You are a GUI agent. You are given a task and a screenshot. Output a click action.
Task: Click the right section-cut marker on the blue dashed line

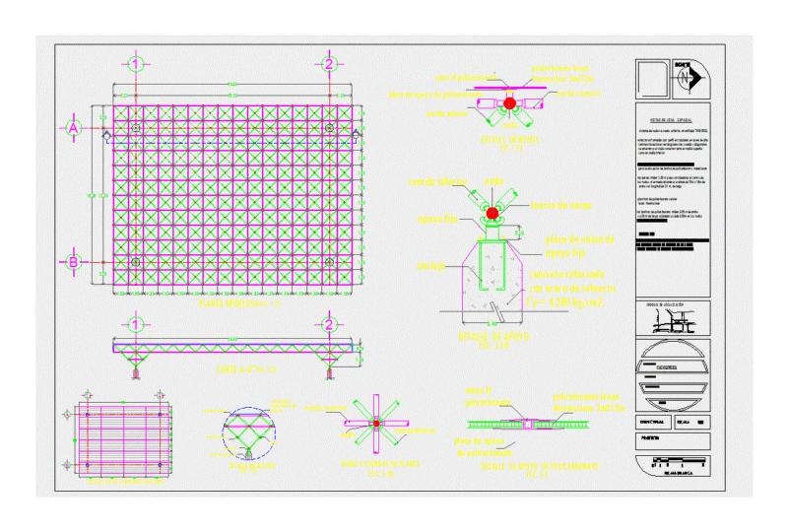click(356, 134)
